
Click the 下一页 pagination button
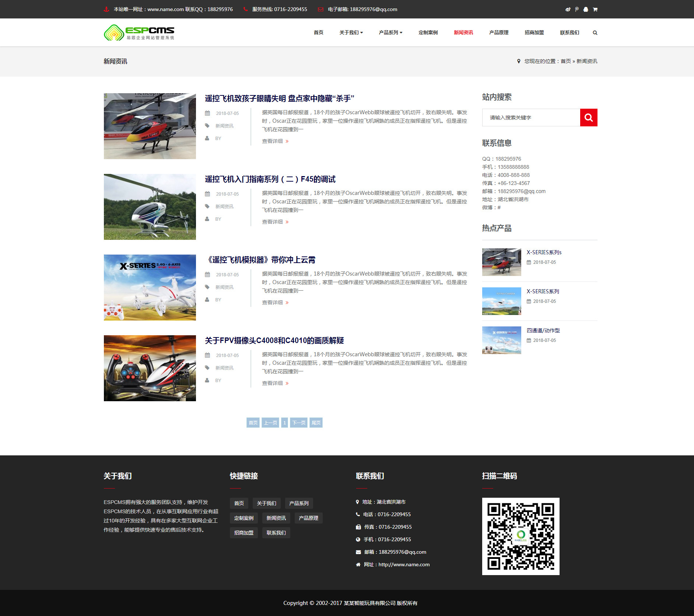coord(299,423)
